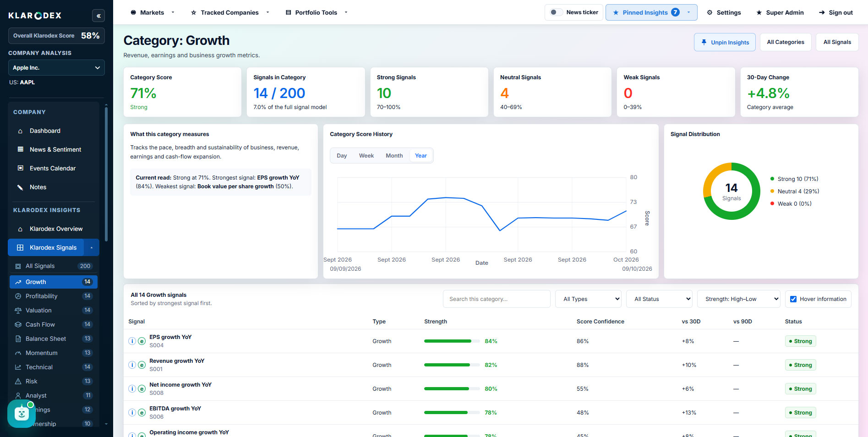Select Cash Flow signals category
Viewport: 868px width, 437px height.
point(54,325)
